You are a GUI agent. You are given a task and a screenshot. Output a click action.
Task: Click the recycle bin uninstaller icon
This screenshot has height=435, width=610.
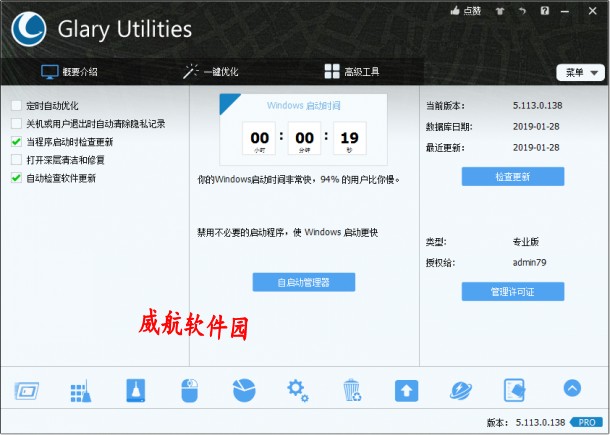352,390
